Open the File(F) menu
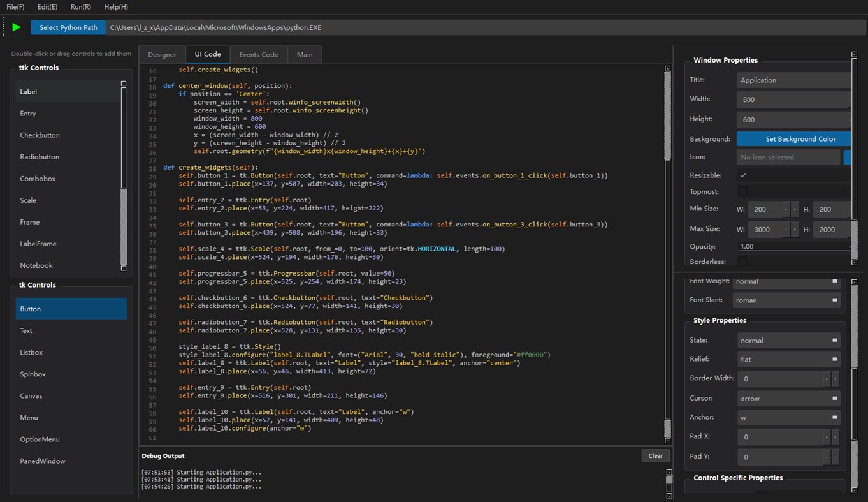This screenshot has height=502, width=868. click(15, 7)
